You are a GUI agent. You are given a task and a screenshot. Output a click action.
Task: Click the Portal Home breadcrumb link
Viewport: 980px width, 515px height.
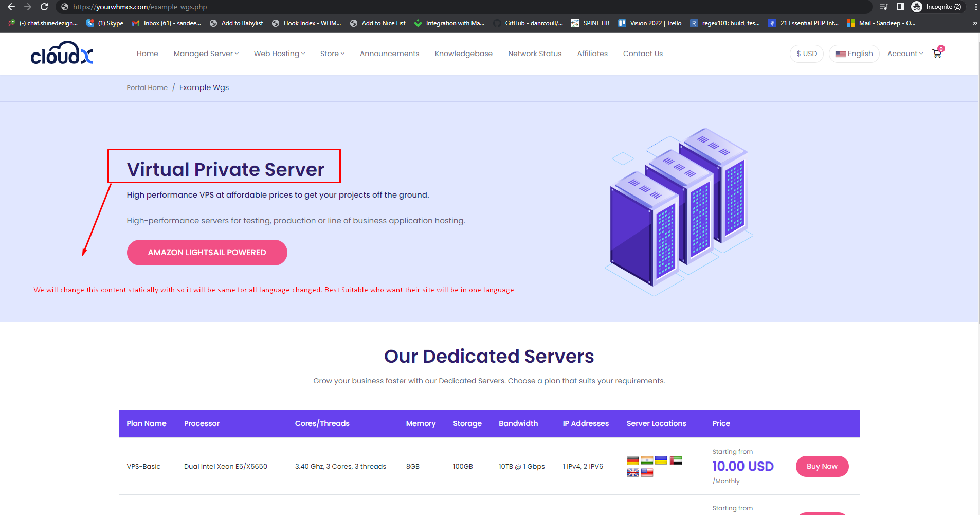tap(147, 88)
